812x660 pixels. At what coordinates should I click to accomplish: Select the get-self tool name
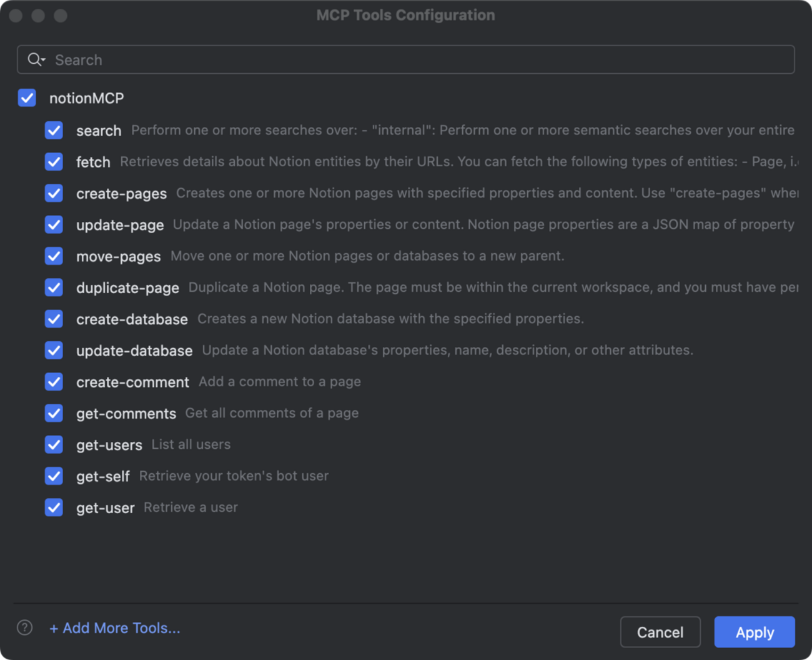[x=103, y=476]
